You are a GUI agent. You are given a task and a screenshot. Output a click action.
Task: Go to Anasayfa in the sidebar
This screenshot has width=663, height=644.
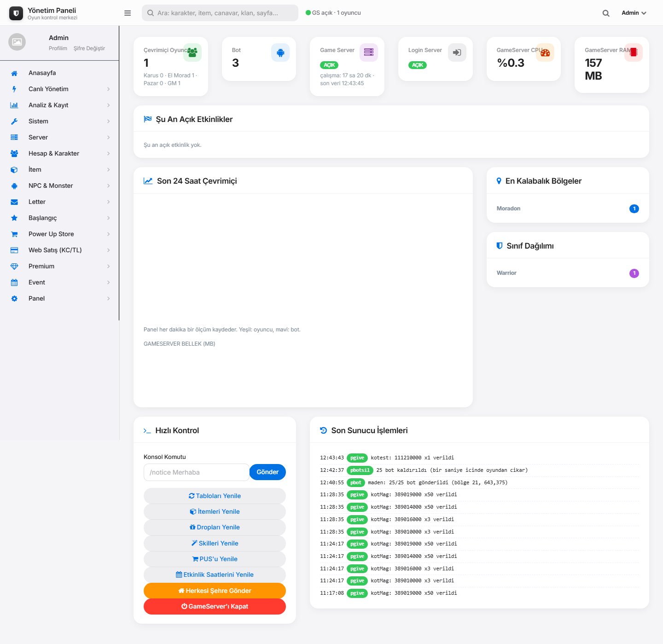[59, 73]
